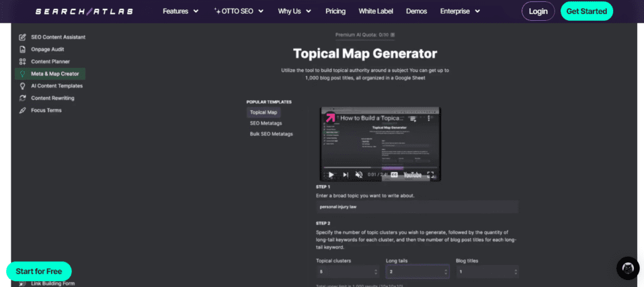Open the video on YouTube
Viewport: 644px width, 287px height.
413,175
